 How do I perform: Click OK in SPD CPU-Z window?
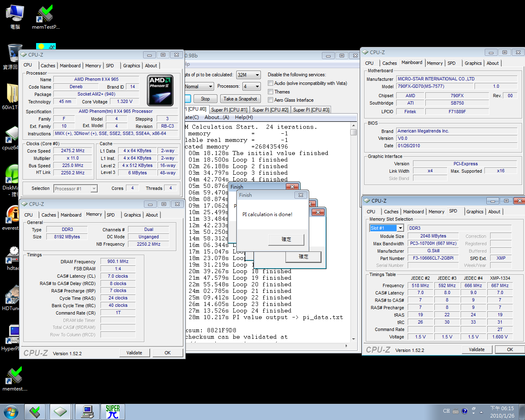(510, 349)
